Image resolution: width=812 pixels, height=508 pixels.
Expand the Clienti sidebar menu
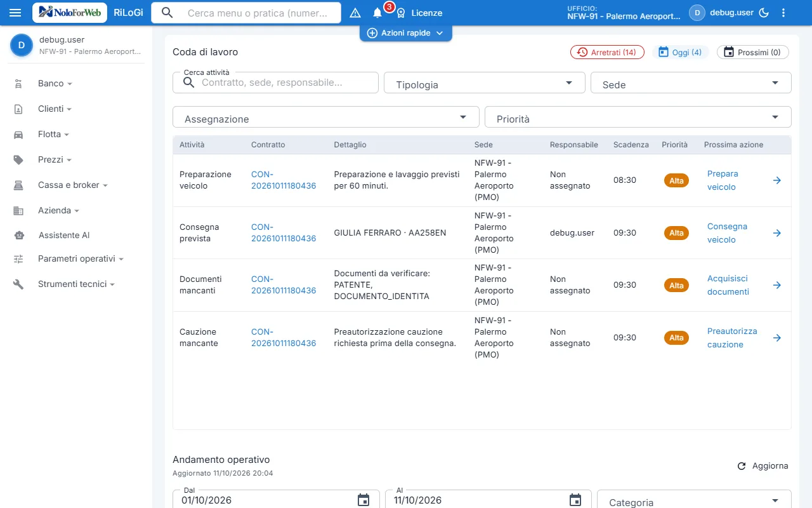pos(55,109)
